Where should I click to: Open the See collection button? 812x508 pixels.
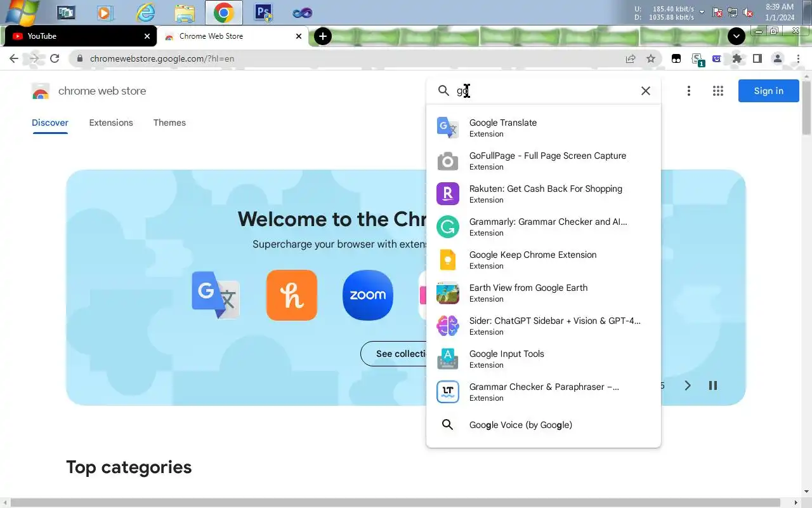[393, 354]
